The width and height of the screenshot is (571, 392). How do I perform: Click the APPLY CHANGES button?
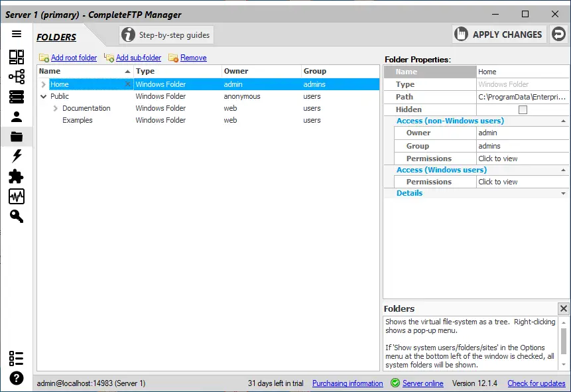(499, 34)
